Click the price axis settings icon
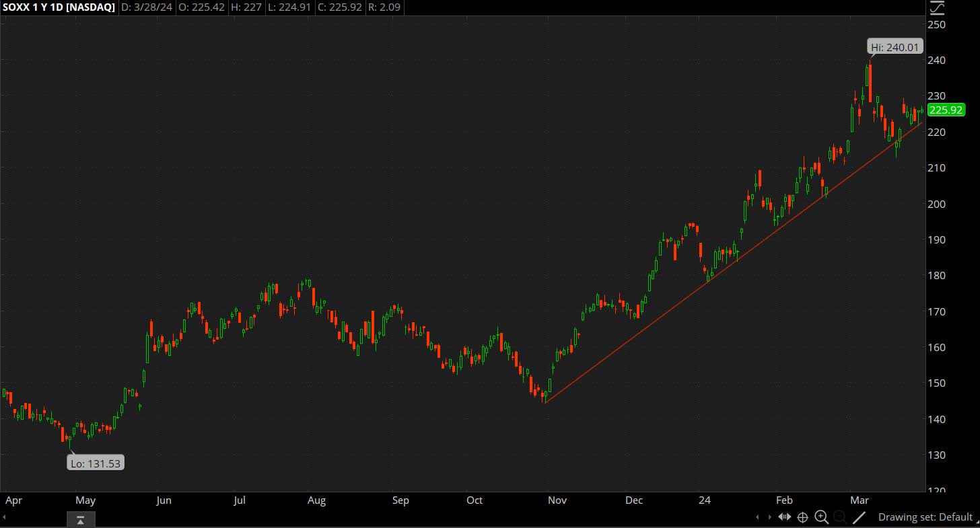Image resolution: width=980 pixels, height=528 pixels. click(937, 8)
